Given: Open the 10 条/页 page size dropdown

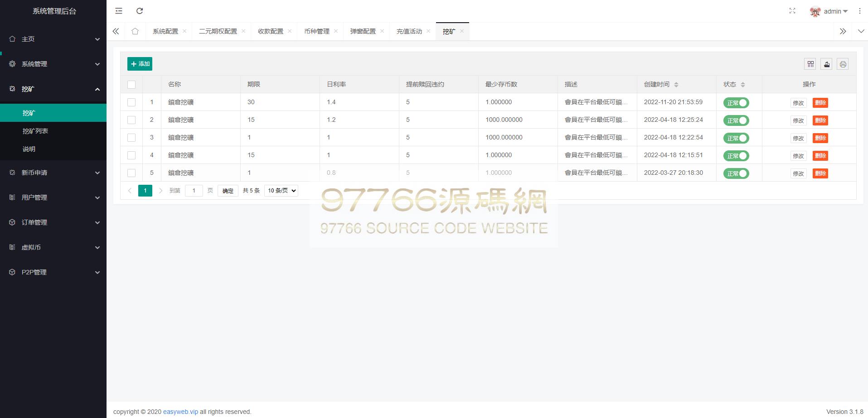Looking at the screenshot, I should [281, 191].
